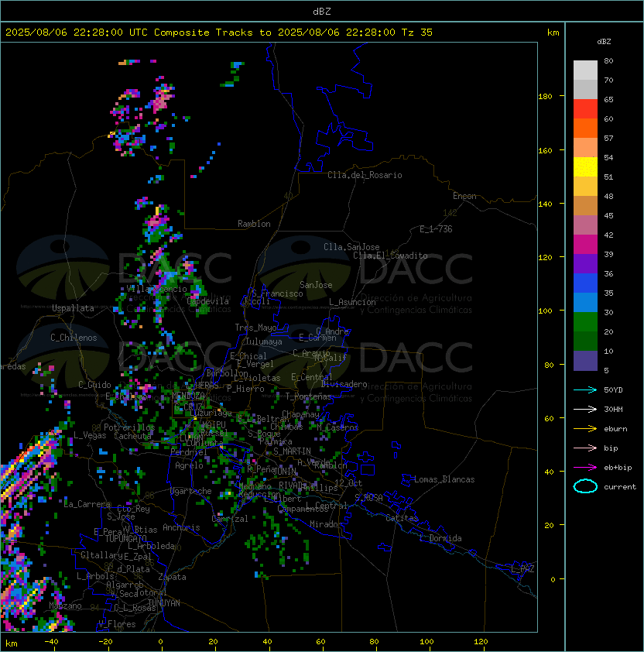Viewport: 644px width, 652px height.
Task: Click the 'Carrizal' map label
Action: (230, 519)
